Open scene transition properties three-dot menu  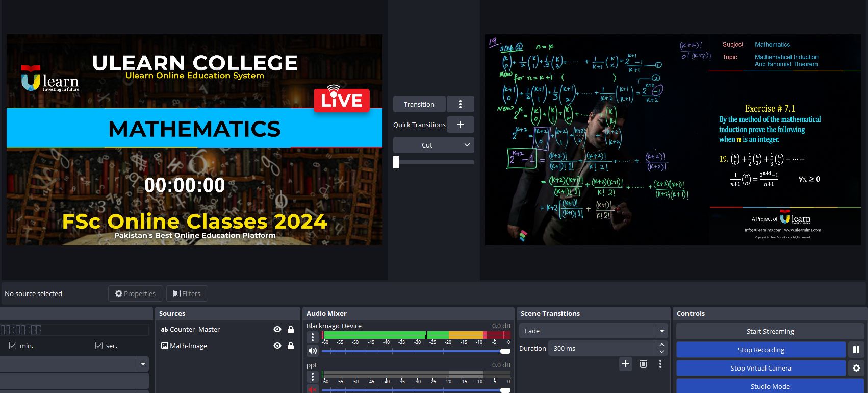click(660, 364)
